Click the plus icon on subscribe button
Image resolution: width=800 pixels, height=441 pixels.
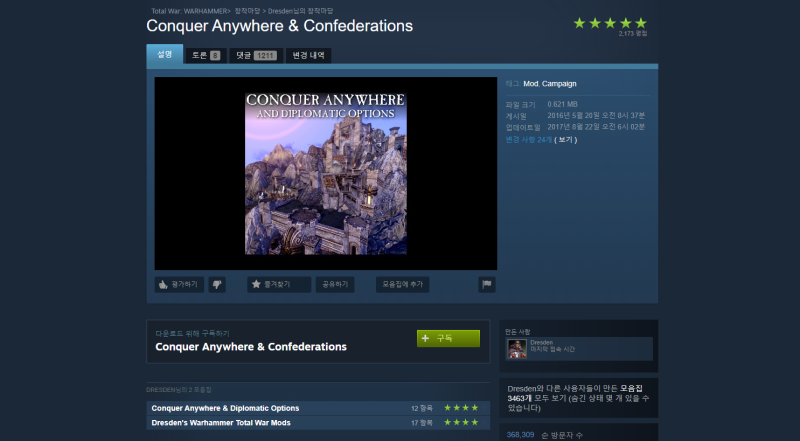[x=425, y=338]
